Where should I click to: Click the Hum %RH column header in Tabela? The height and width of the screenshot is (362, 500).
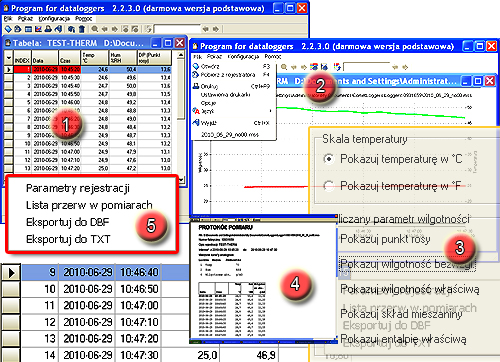123,58
